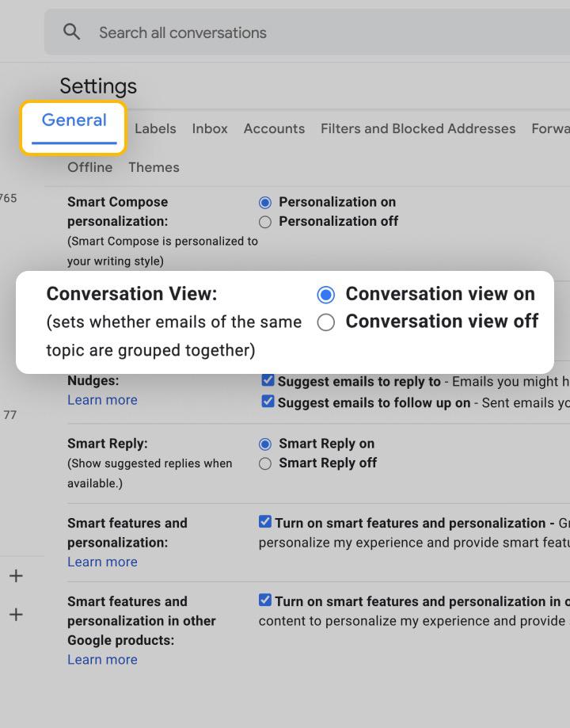570x728 pixels.
Task: Click Learn more under Nudges
Action: click(x=102, y=400)
